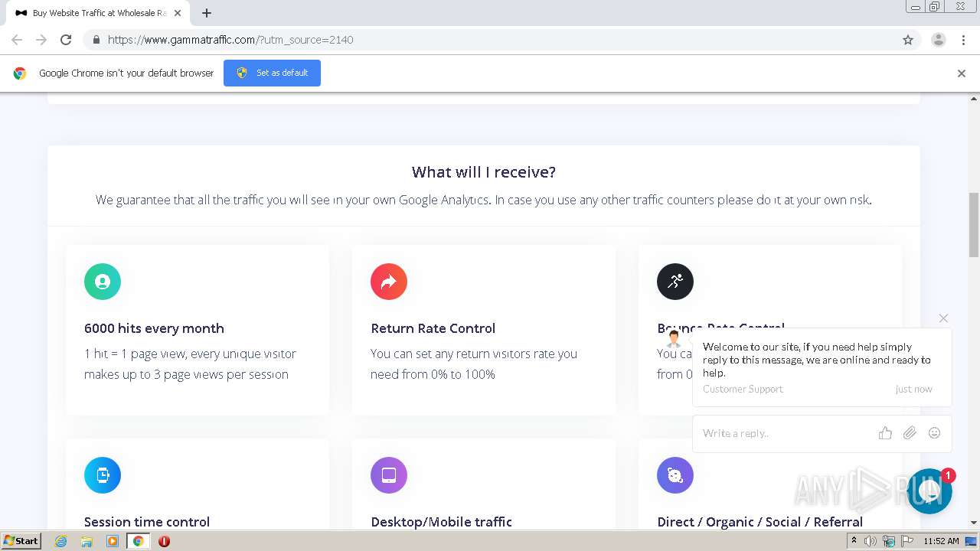Open emoji picker in chat

934,433
